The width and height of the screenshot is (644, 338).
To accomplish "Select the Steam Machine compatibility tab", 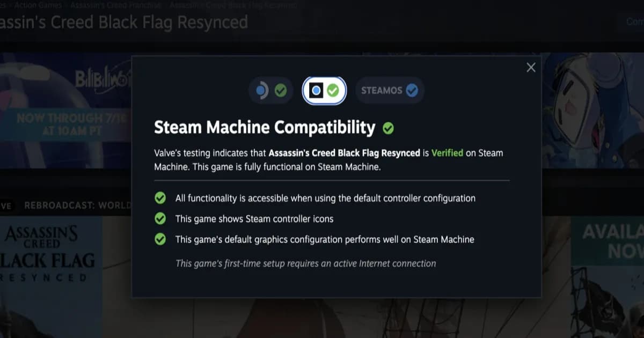I will tap(325, 90).
